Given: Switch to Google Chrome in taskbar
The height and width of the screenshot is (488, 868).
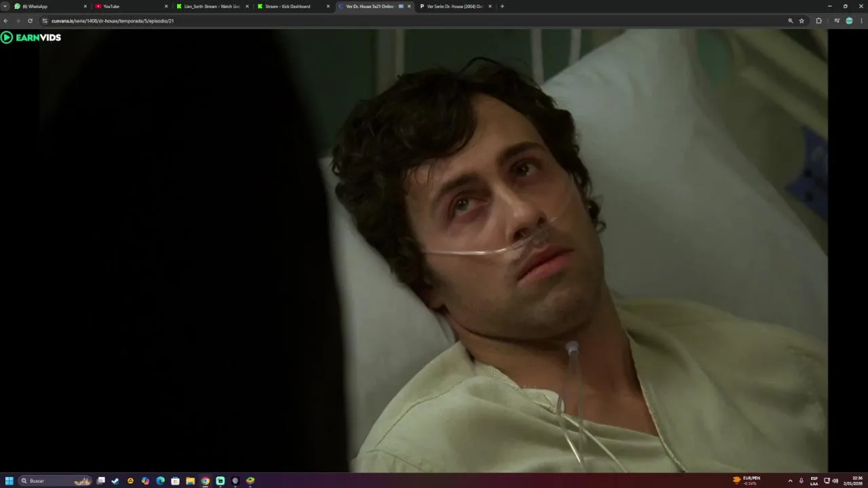Looking at the screenshot, I should tap(205, 481).
